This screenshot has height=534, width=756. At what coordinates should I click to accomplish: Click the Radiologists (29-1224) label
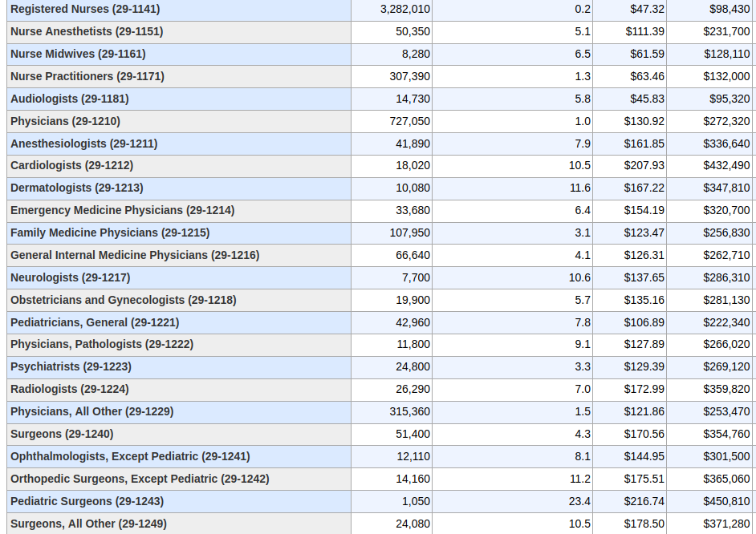tap(70, 389)
